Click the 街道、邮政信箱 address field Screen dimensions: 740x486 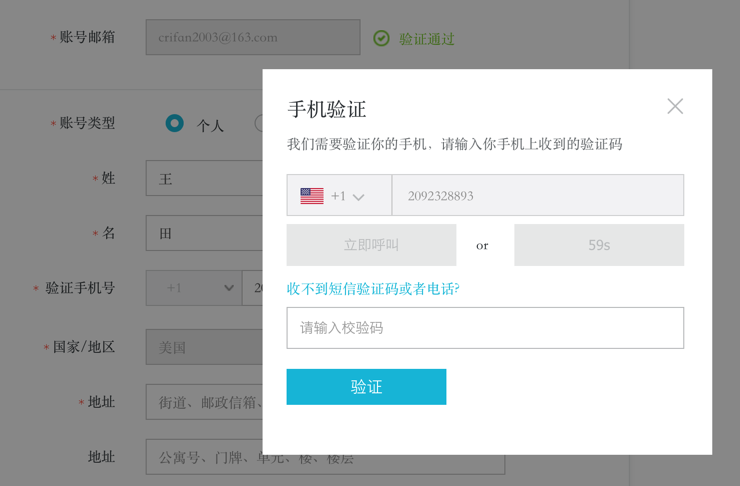click(x=204, y=402)
